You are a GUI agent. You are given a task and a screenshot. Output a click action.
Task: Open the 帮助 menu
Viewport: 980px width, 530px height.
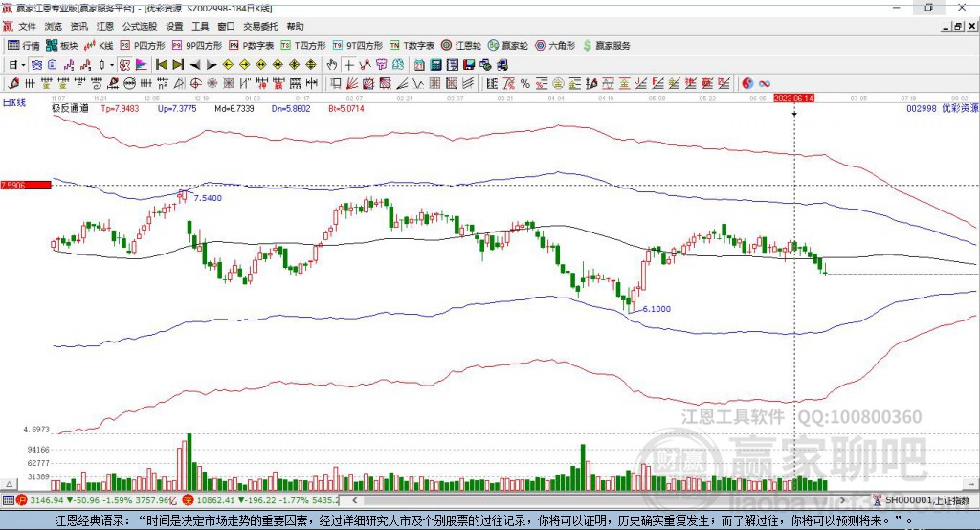[295, 26]
